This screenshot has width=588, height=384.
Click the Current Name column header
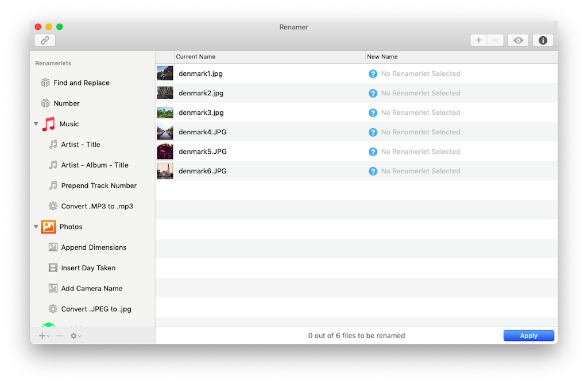[x=195, y=56]
